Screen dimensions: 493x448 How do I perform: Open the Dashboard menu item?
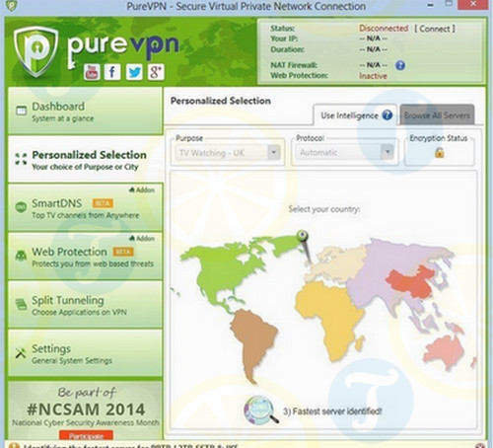85,111
